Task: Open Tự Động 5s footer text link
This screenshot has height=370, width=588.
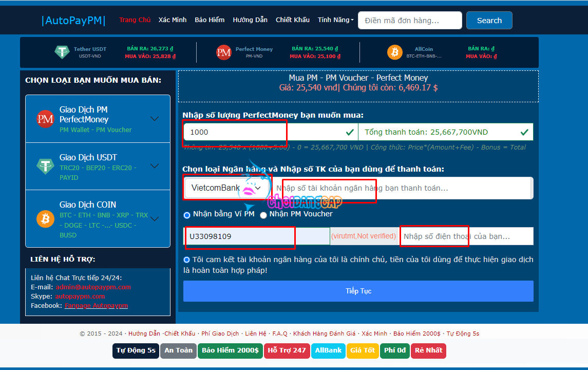Action: [463, 334]
